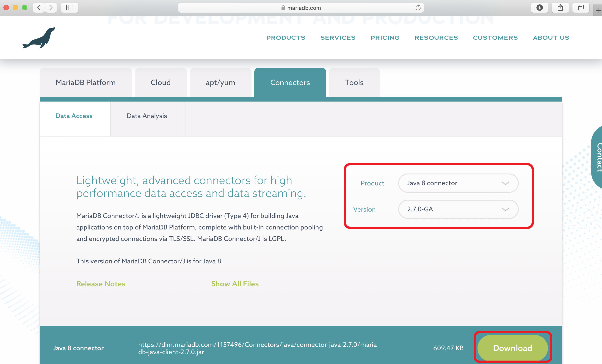
Task: Open the Product dropdown showing Java 8 connector
Action: (458, 183)
